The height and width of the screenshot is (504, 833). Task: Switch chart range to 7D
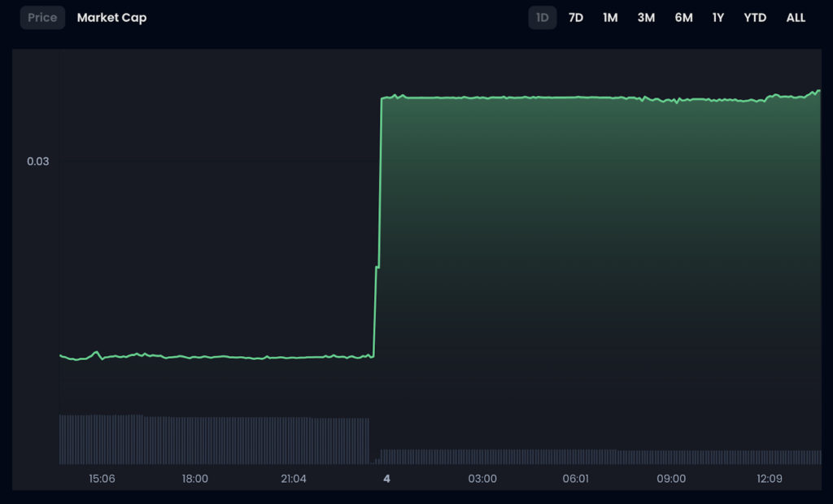click(576, 17)
